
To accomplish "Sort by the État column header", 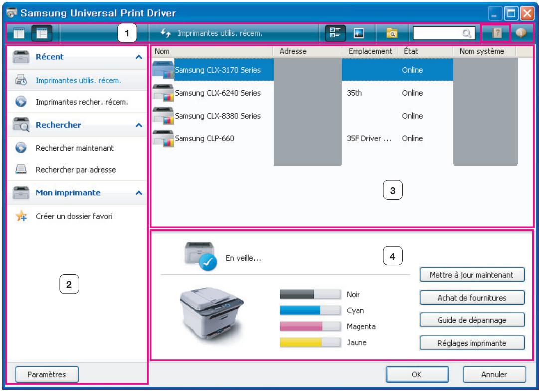I will tap(425, 51).
